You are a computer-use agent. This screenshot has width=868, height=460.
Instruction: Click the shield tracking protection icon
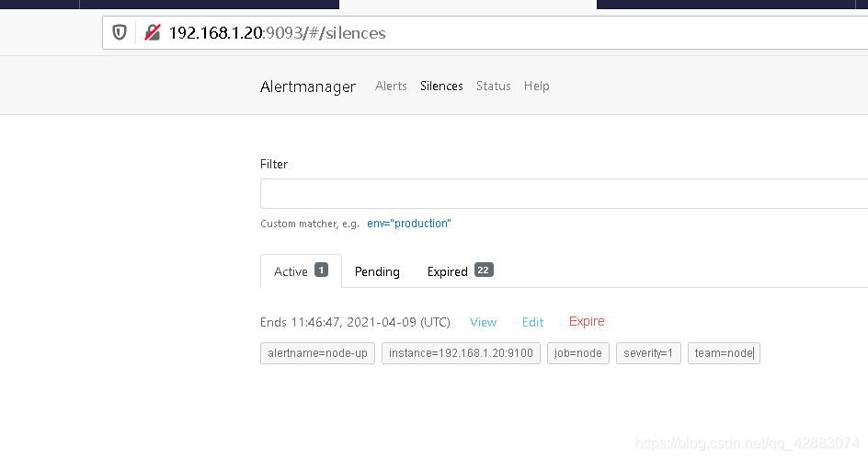pyautogui.click(x=120, y=32)
